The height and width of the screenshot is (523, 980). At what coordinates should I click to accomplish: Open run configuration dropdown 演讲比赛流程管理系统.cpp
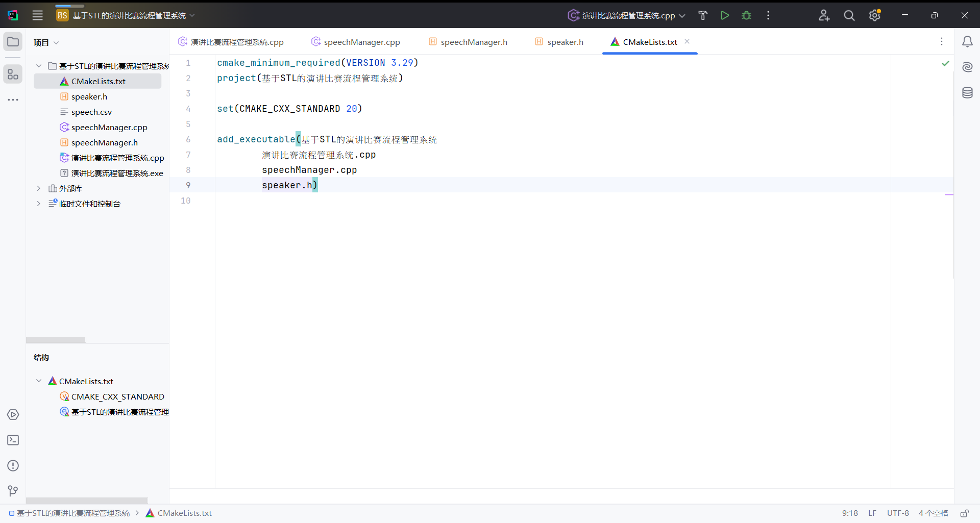pos(627,15)
